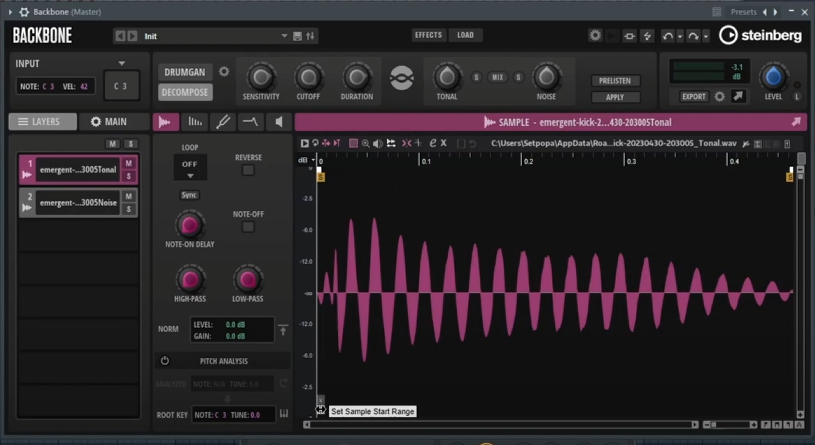Image resolution: width=815 pixels, height=445 pixels.
Task: Open the DrumGAN settings gear
Action: click(x=224, y=72)
